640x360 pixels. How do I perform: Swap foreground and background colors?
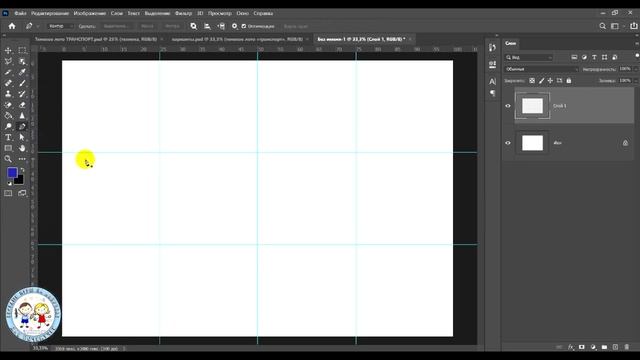pyautogui.click(x=22, y=170)
